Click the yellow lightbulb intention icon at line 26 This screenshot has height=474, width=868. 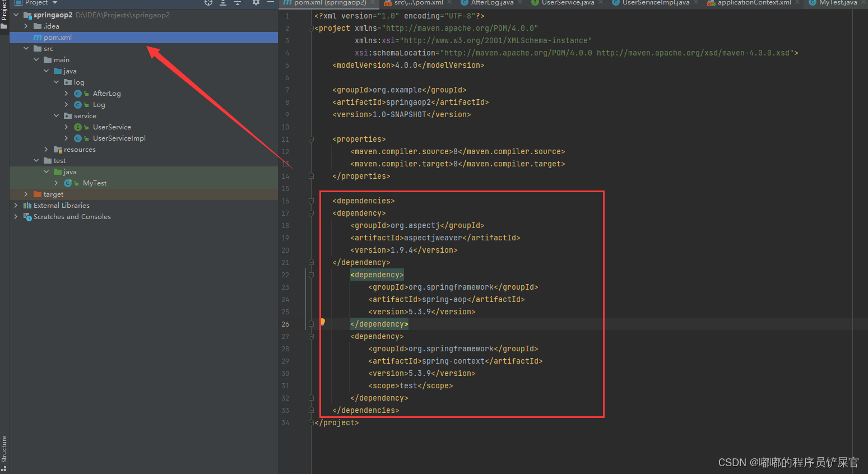coord(322,322)
